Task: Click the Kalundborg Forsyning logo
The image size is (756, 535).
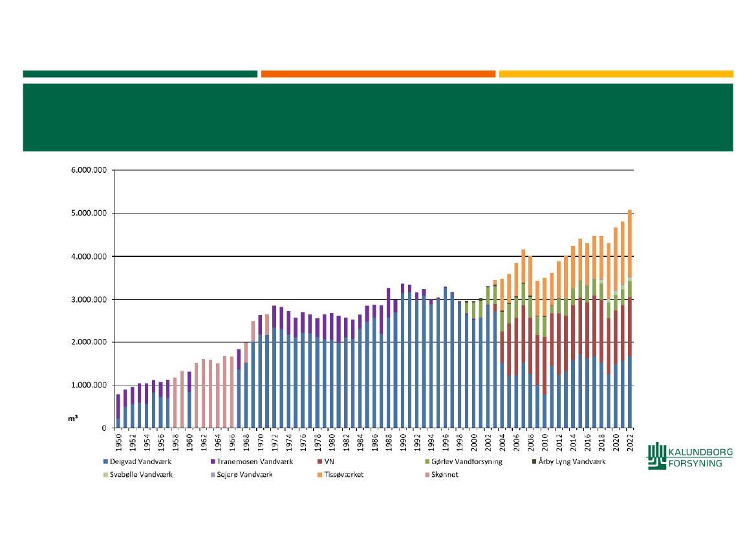Action: [689, 456]
